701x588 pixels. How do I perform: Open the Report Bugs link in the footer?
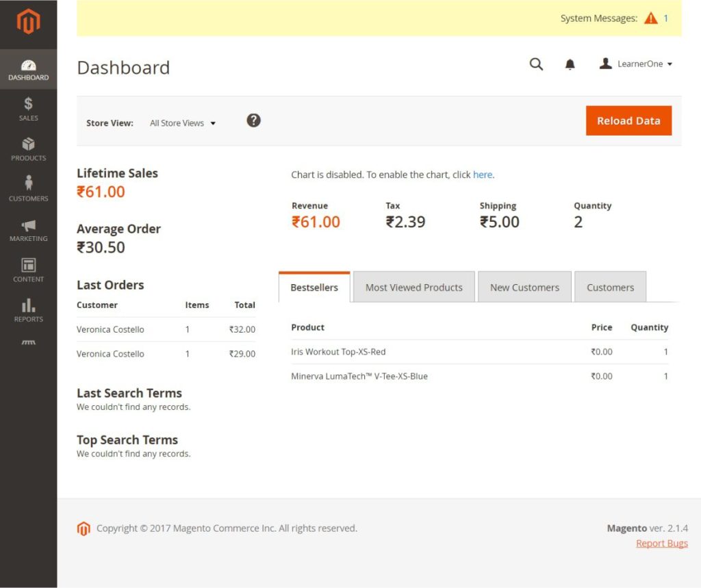pyautogui.click(x=661, y=543)
